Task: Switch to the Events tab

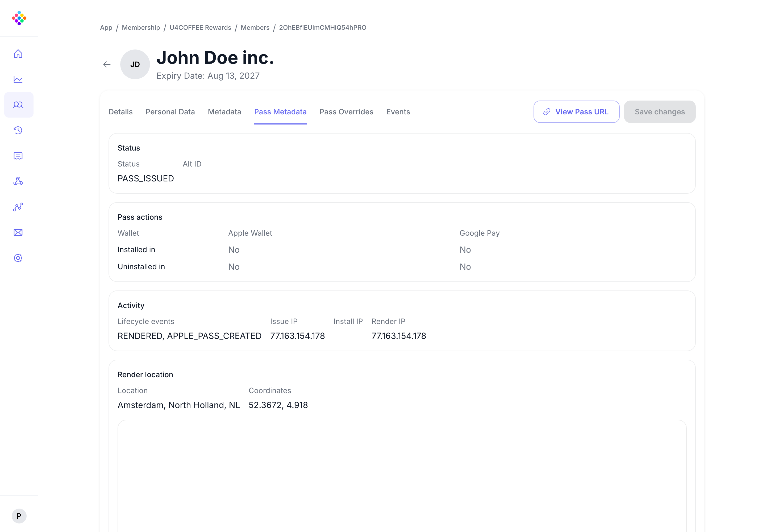Action: [398, 112]
